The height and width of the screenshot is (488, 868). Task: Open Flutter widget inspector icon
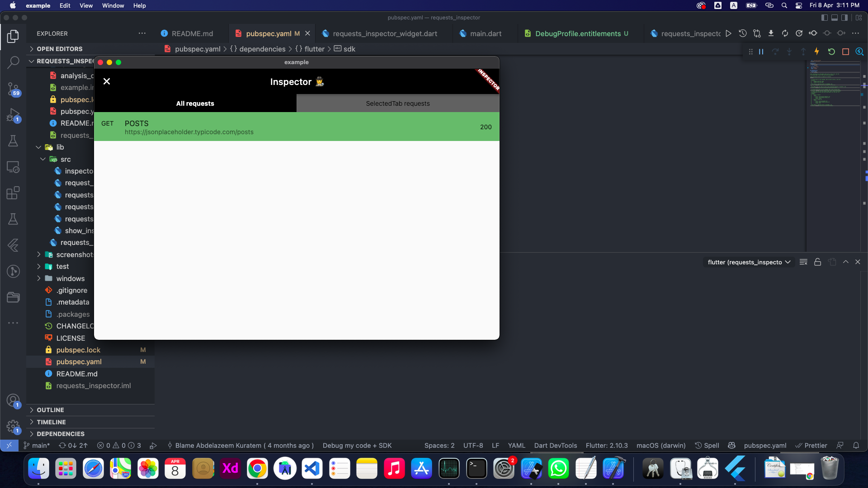pos(859,52)
